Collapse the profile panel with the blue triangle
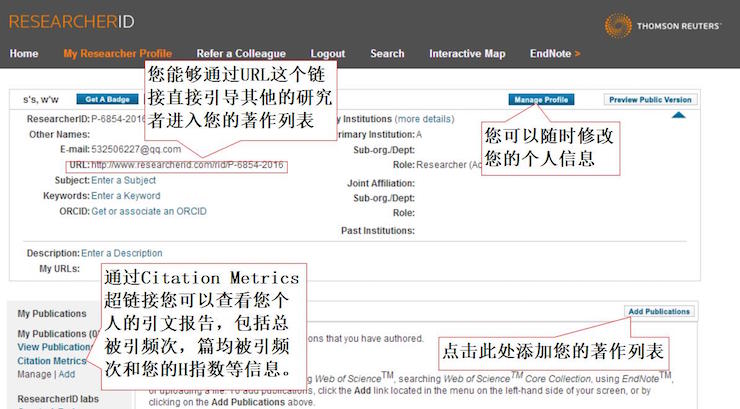The height and width of the screenshot is (409, 740). (678, 115)
